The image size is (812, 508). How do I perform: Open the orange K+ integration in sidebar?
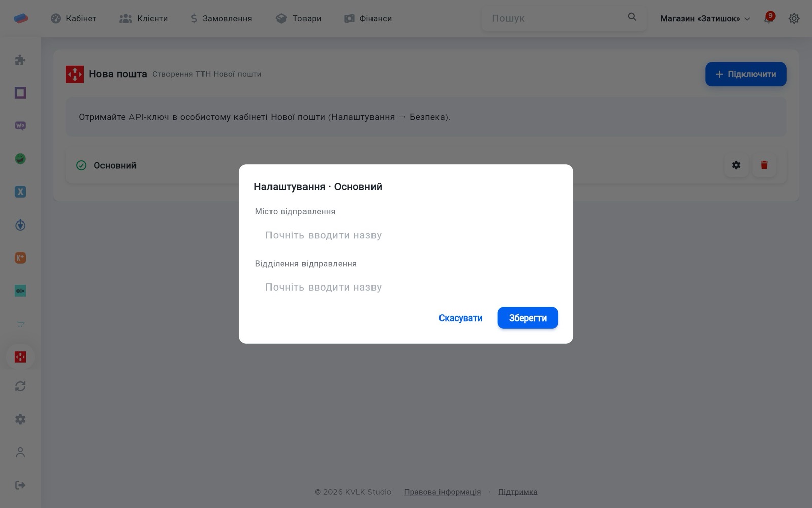20,258
